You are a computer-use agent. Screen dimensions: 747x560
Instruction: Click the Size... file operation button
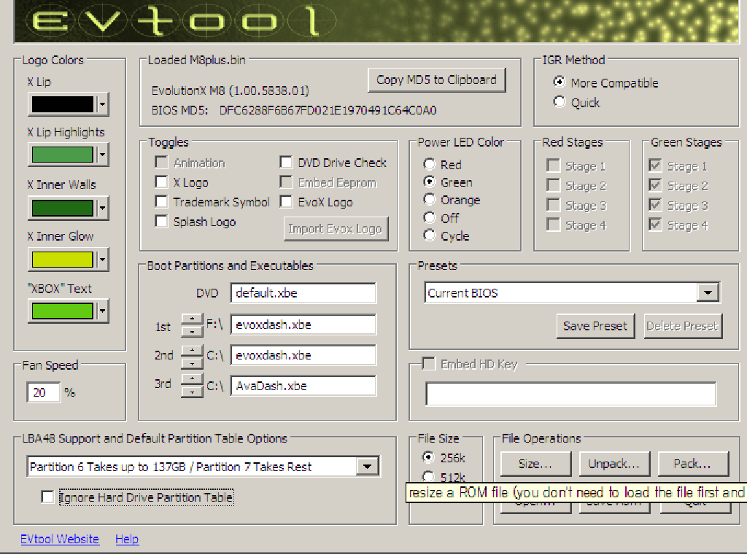click(x=535, y=464)
